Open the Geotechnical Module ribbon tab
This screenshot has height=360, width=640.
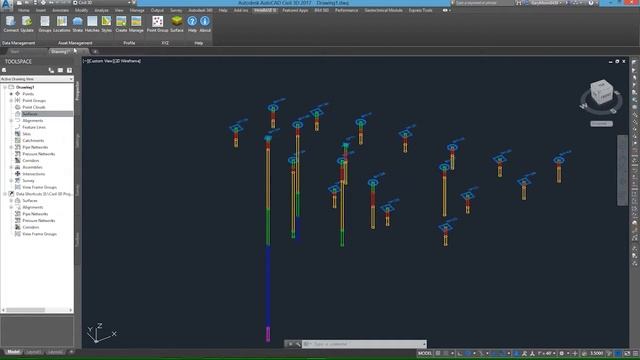pos(383,10)
